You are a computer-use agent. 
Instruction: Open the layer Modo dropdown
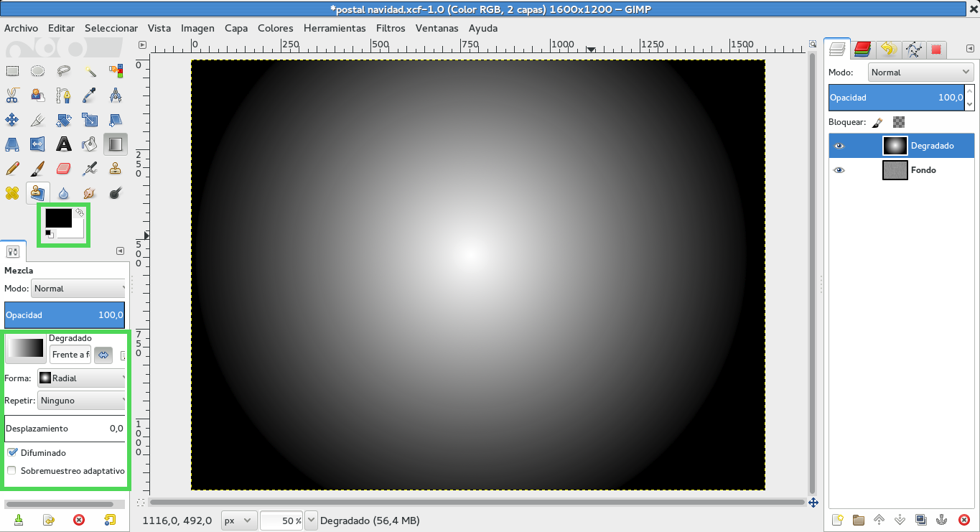920,72
